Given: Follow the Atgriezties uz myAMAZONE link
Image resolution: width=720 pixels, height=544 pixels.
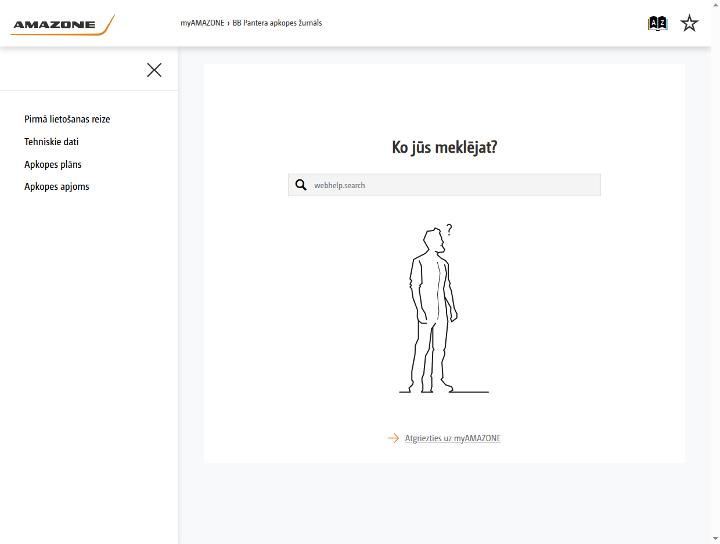Looking at the screenshot, I should click(x=452, y=438).
